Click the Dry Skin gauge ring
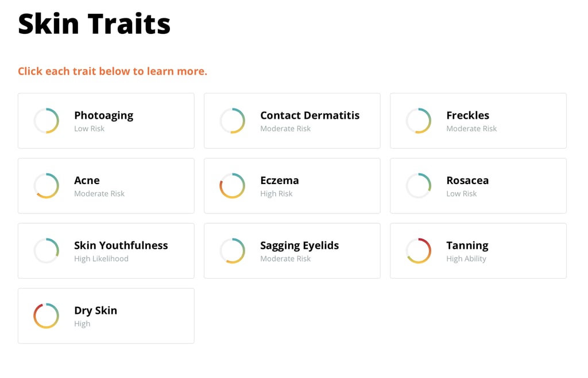The width and height of the screenshot is (588, 378). point(46,316)
